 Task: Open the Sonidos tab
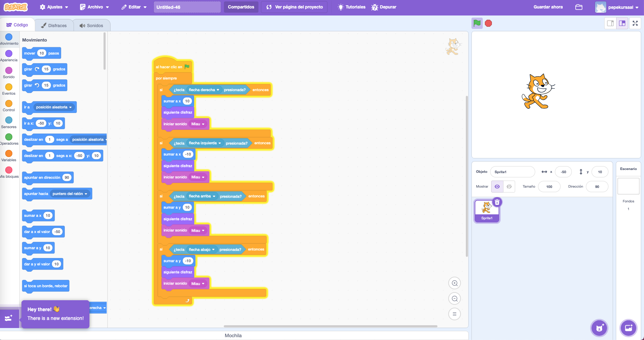click(92, 25)
